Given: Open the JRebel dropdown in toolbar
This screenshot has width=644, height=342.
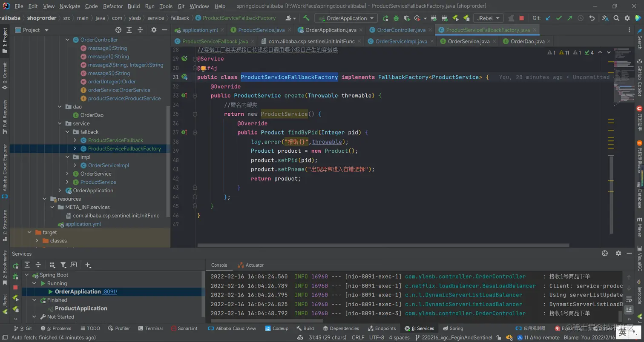Looking at the screenshot, I should pyautogui.click(x=488, y=18).
